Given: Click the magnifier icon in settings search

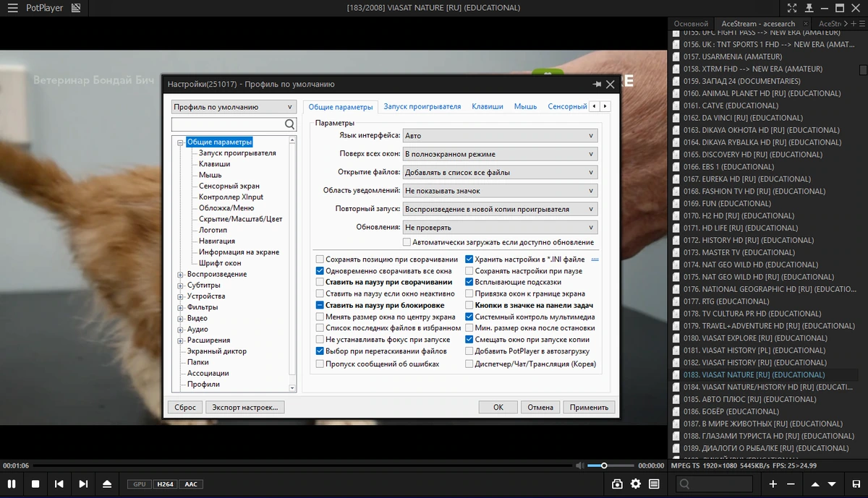Looking at the screenshot, I should pyautogui.click(x=290, y=124).
